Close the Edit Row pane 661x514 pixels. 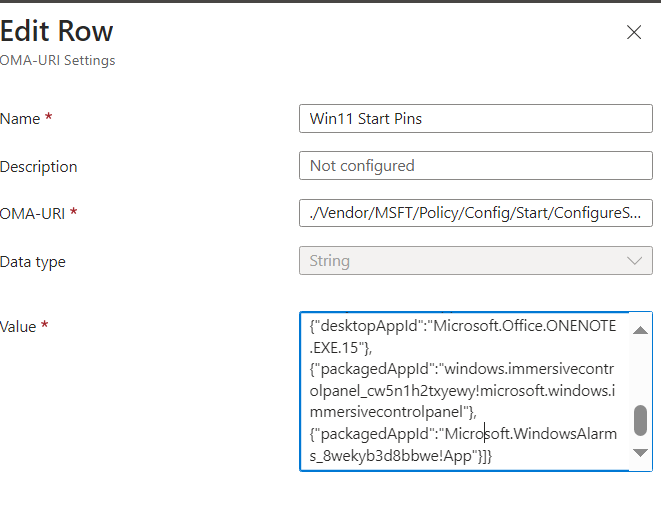634,32
